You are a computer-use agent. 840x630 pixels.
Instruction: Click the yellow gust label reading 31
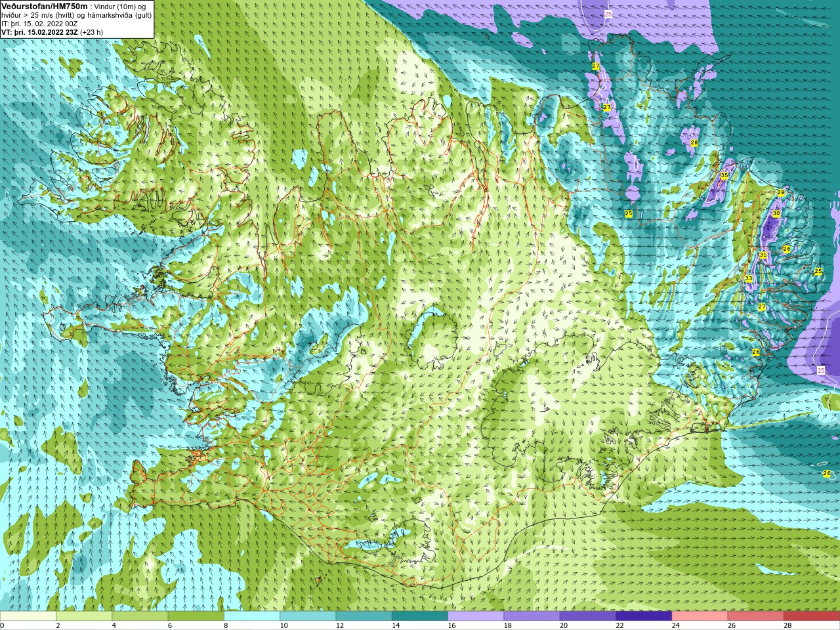coord(763,255)
